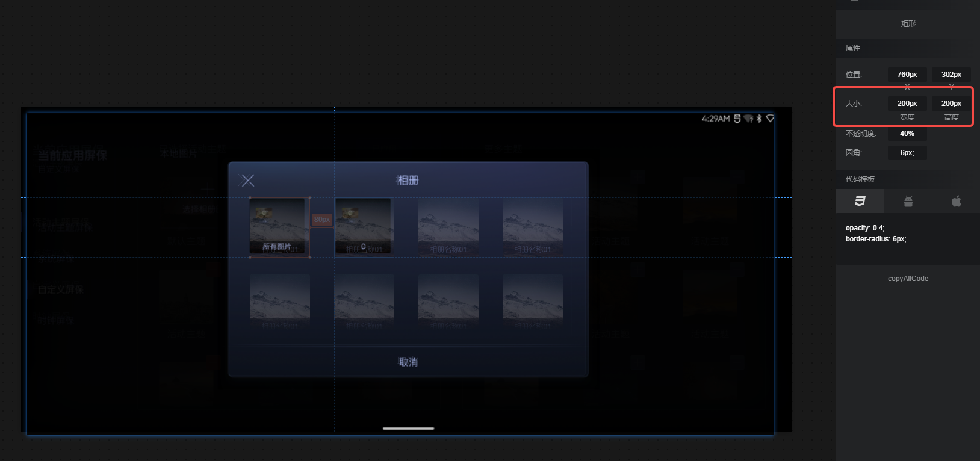Click the home indicator bar at mockup bottom
The height and width of the screenshot is (461, 980).
pos(408,429)
